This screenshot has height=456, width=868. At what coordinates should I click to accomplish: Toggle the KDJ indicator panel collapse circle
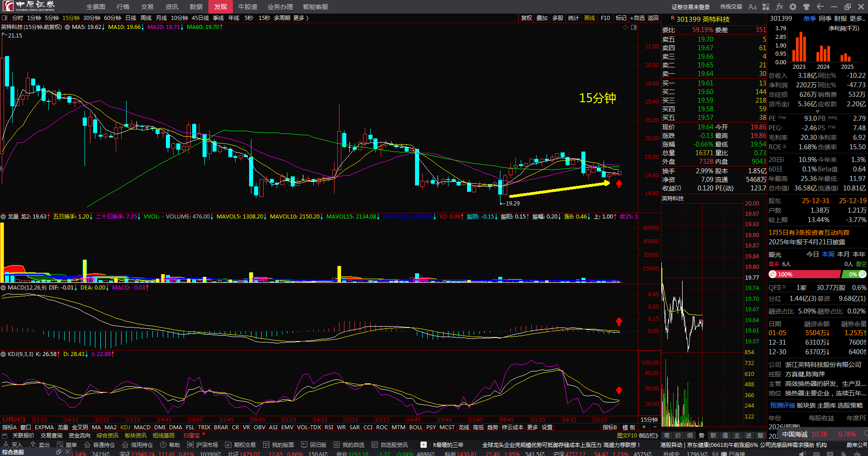[x=4, y=354]
